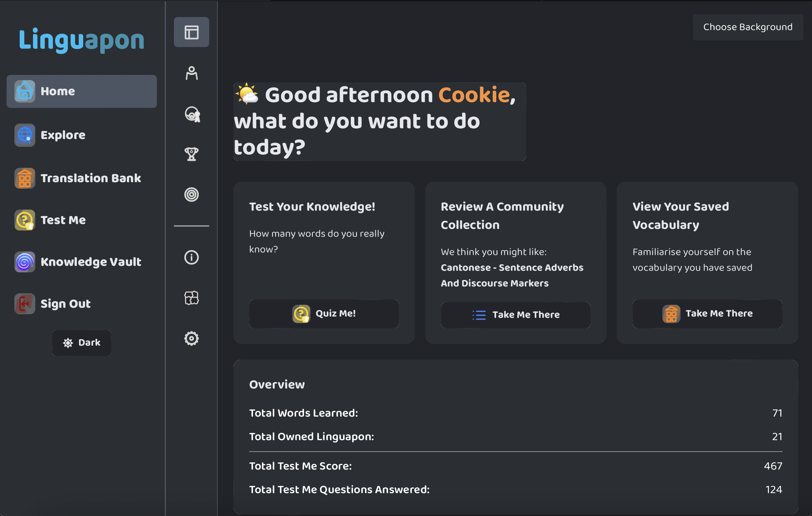Select Test Me in sidebar
This screenshot has width=812, height=516.
click(63, 220)
